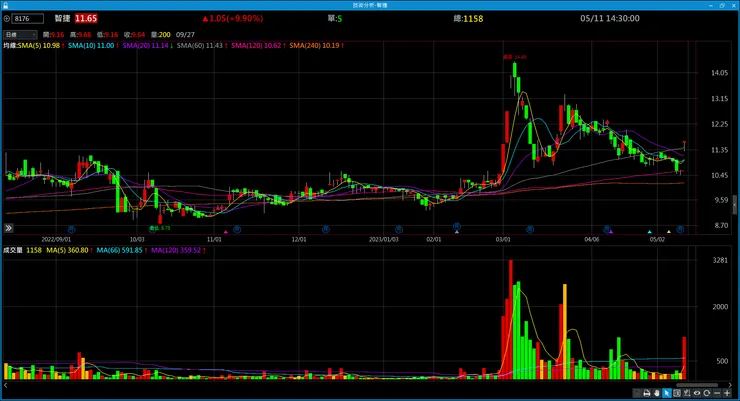Click the refresh chart icon

tap(706, 393)
